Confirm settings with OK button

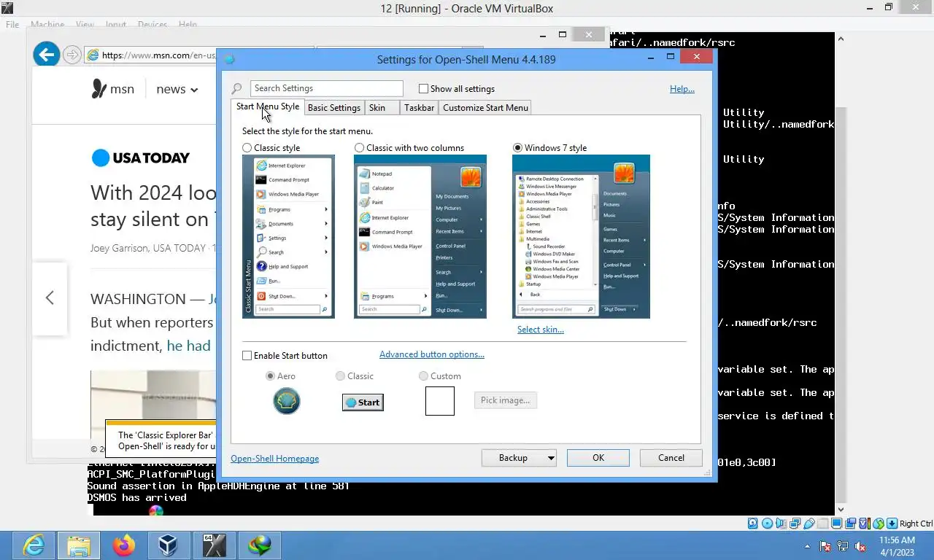(598, 458)
